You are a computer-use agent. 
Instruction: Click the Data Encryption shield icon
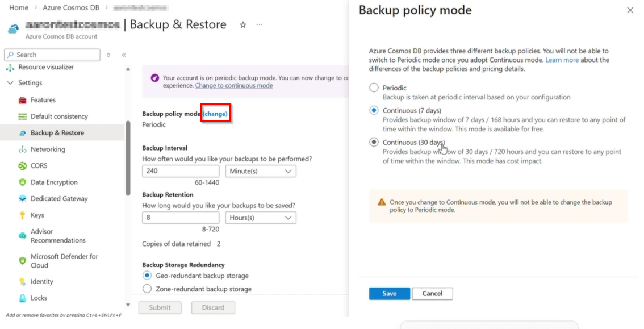[x=23, y=182]
